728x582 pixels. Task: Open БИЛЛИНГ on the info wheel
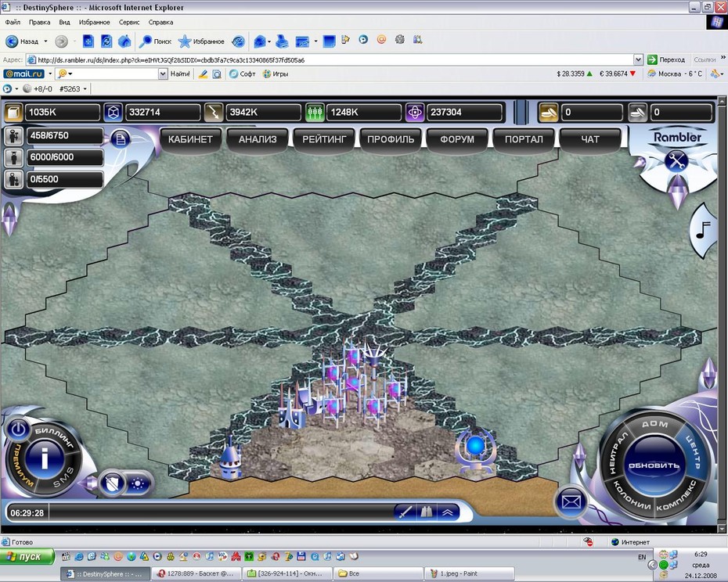pos(54,436)
